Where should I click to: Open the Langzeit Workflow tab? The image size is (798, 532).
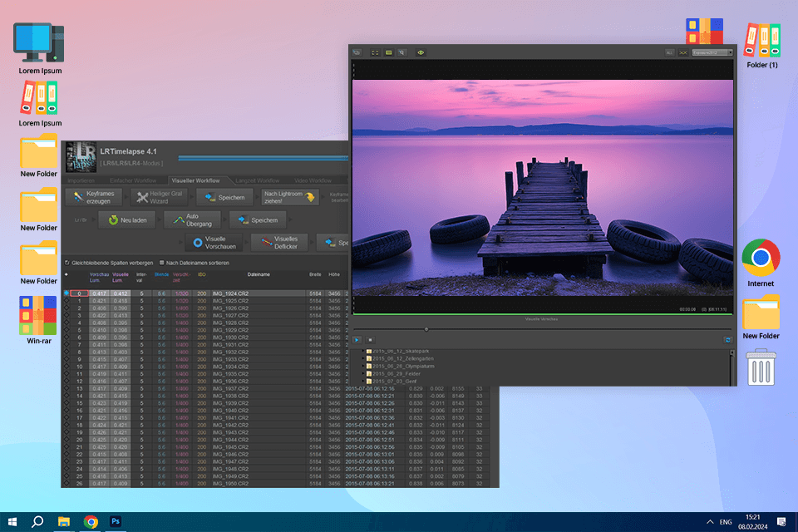257,180
